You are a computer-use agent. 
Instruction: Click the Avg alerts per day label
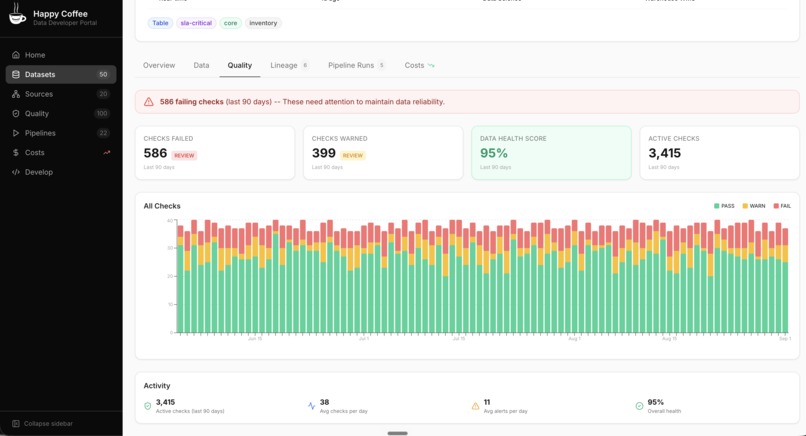click(x=505, y=411)
